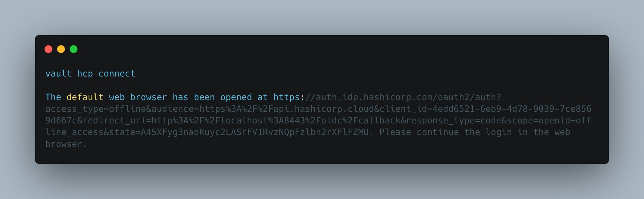Click the green maximize window button
This screenshot has width=644, height=199.
74,49
